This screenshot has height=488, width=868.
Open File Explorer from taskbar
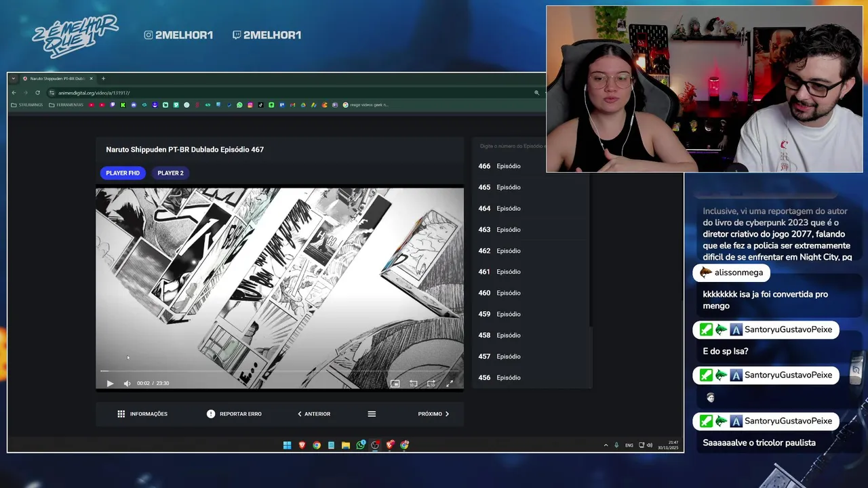346,445
